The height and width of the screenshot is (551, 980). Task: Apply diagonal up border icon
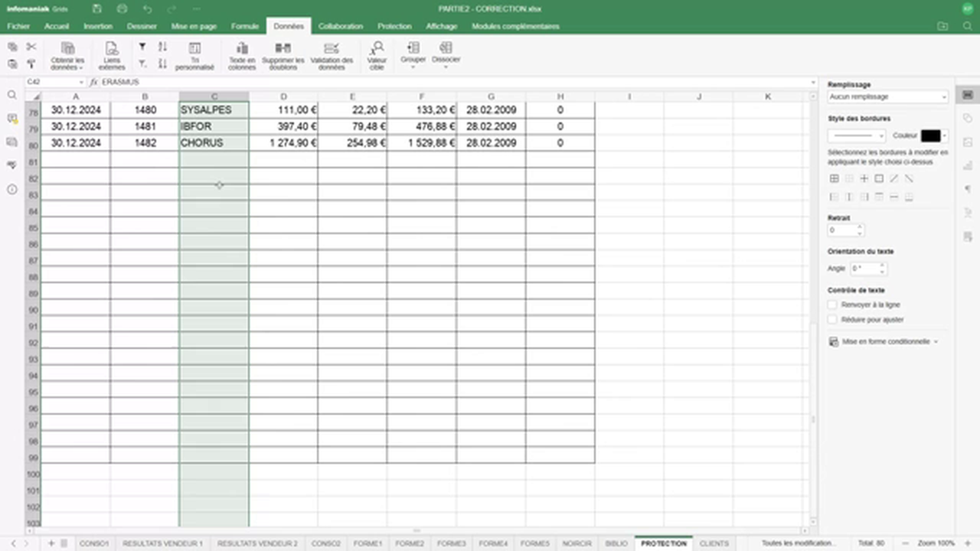(x=893, y=178)
